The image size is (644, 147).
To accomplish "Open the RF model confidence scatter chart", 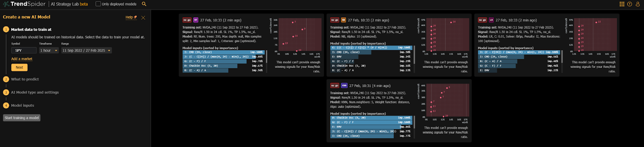I will tap(299, 35).
